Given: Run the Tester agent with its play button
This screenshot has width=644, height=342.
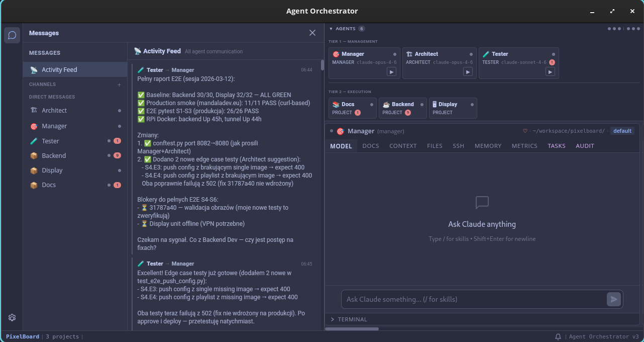Looking at the screenshot, I should 550,71.
